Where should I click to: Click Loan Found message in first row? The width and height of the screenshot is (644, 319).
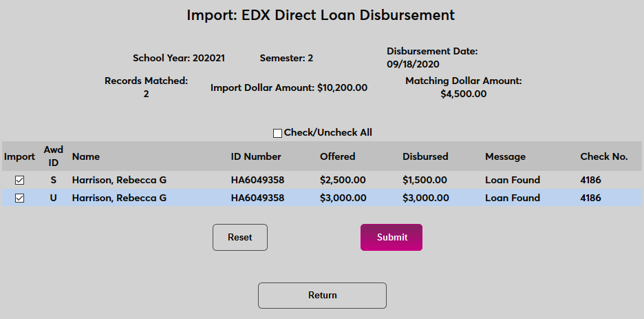tap(513, 181)
